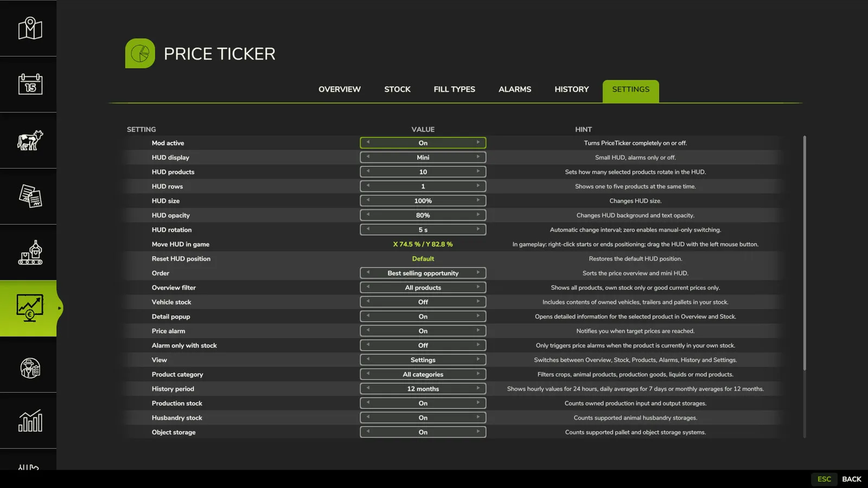Click the settings list vertical scrollbar
Screen dimensions: 868x488
(x=805, y=253)
